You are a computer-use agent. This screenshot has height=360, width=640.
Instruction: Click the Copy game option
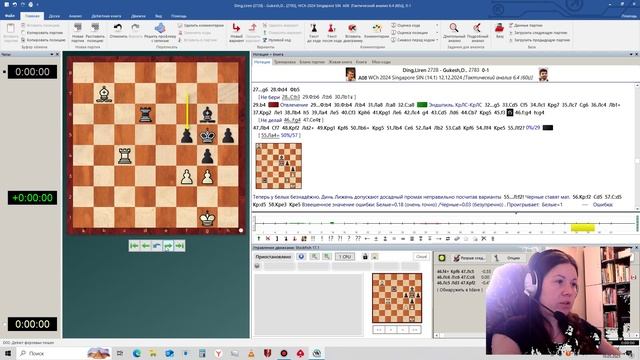click(42, 33)
